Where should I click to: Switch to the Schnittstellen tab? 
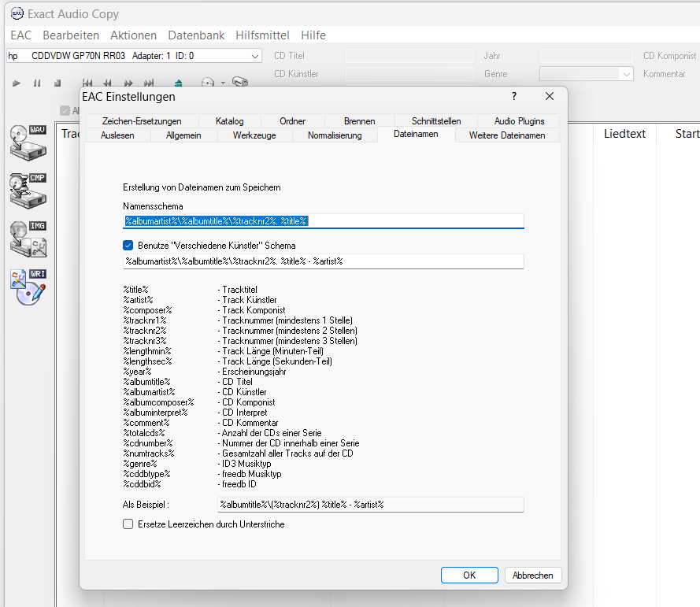(436, 121)
